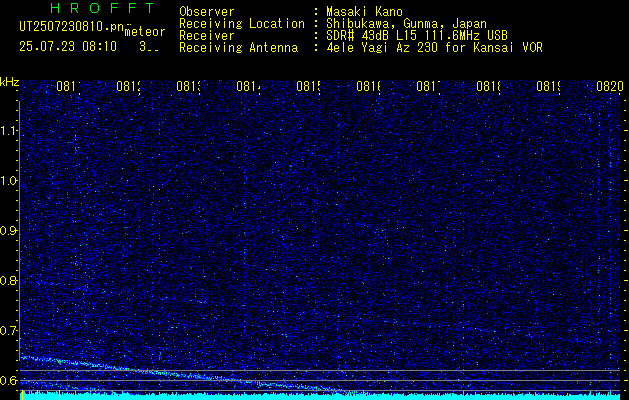This screenshot has width=629, height=400.
Task: Click the 0813 time marker
Action: (x=188, y=87)
